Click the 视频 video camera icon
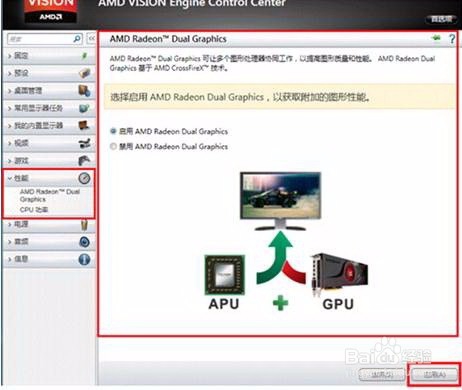Viewport: 462px width, 390px height. 84,143
